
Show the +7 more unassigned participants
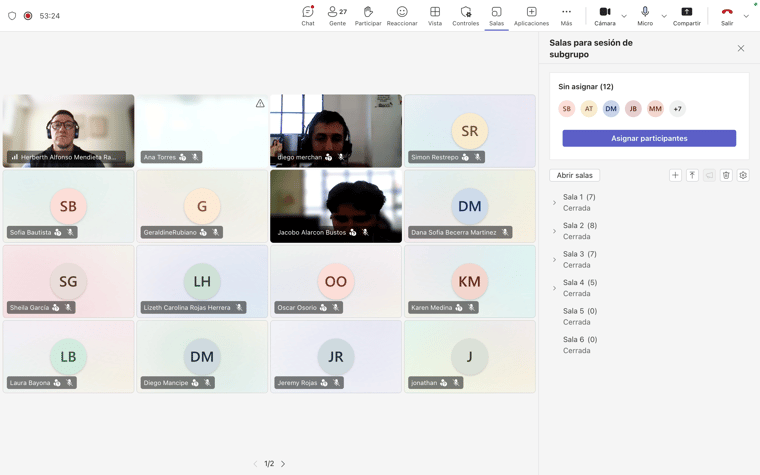click(678, 109)
